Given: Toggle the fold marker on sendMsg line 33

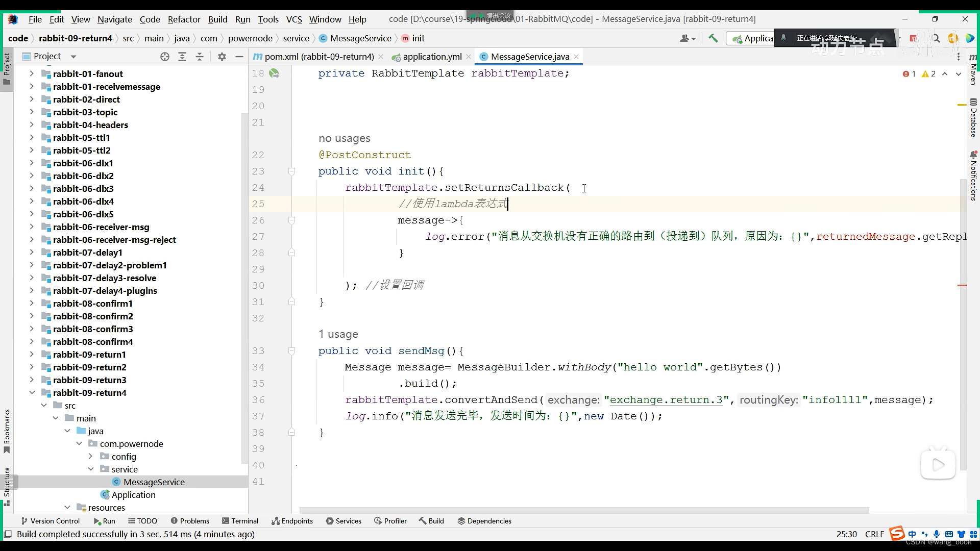Looking at the screenshot, I should click(x=291, y=351).
